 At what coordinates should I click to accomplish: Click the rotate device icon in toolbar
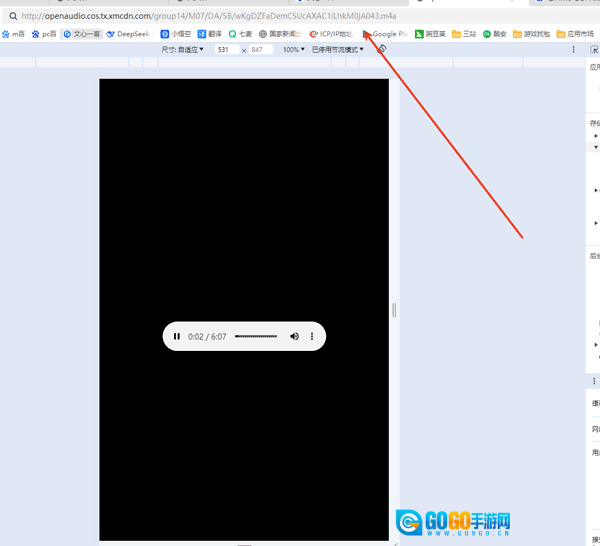coord(382,49)
